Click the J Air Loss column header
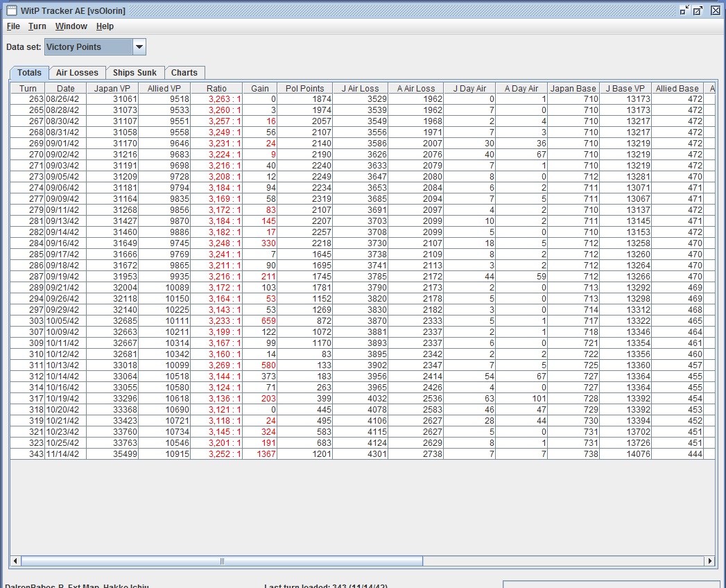 tap(360, 89)
